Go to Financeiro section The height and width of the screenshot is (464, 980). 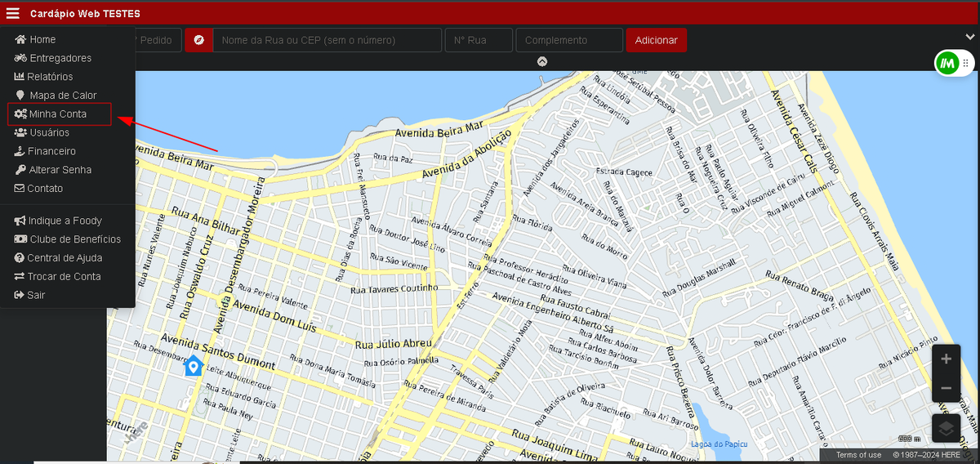coord(51,151)
